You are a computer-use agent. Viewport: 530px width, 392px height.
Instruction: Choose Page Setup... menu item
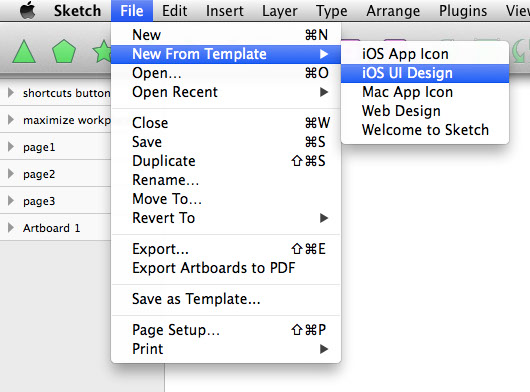coord(226,330)
